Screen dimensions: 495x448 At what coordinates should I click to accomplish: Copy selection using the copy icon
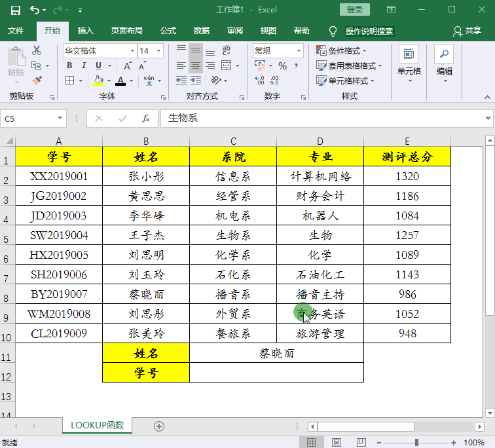(x=37, y=65)
